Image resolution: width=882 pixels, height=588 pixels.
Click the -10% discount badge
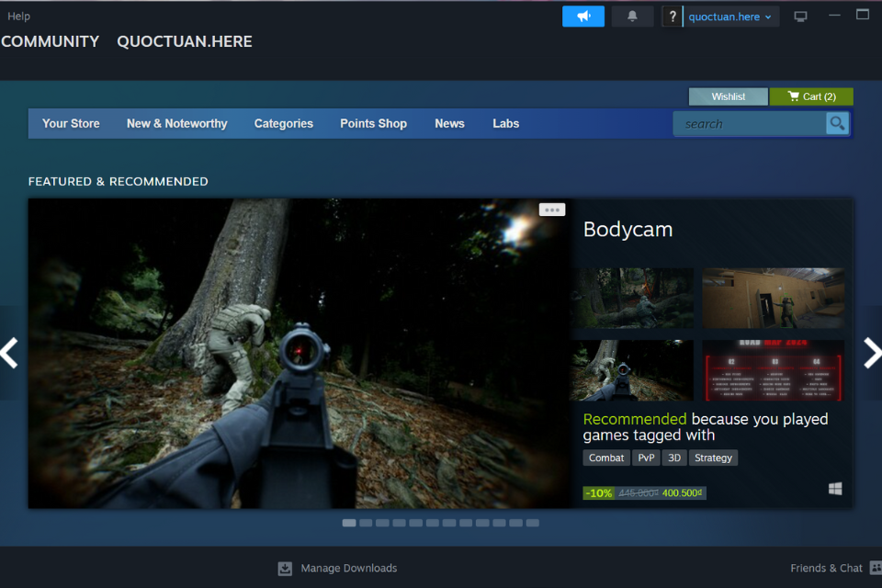[x=598, y=492]
